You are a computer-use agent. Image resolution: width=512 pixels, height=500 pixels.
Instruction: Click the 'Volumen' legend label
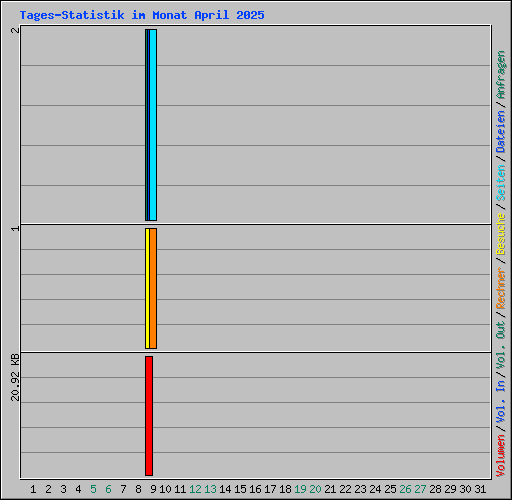coord(501,456)
